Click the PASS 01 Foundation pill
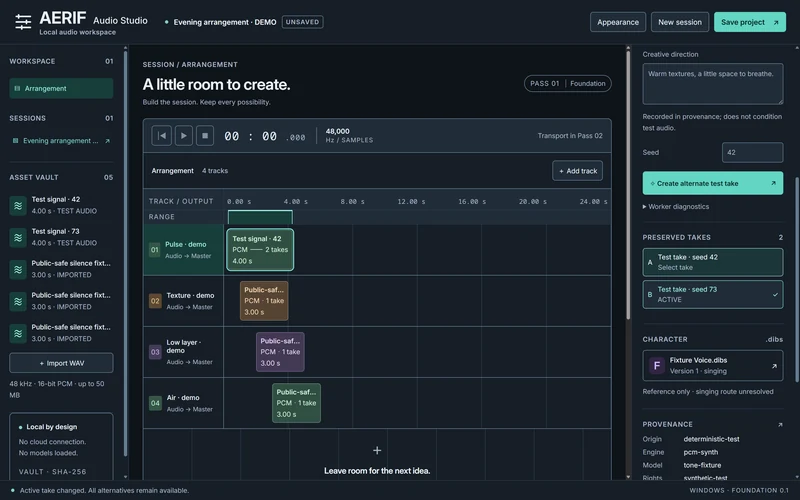800x500 pixels. pos(567,84)
